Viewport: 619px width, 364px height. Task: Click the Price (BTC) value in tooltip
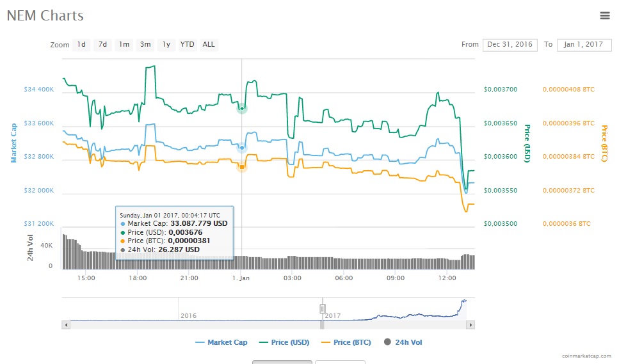point(189,241)
